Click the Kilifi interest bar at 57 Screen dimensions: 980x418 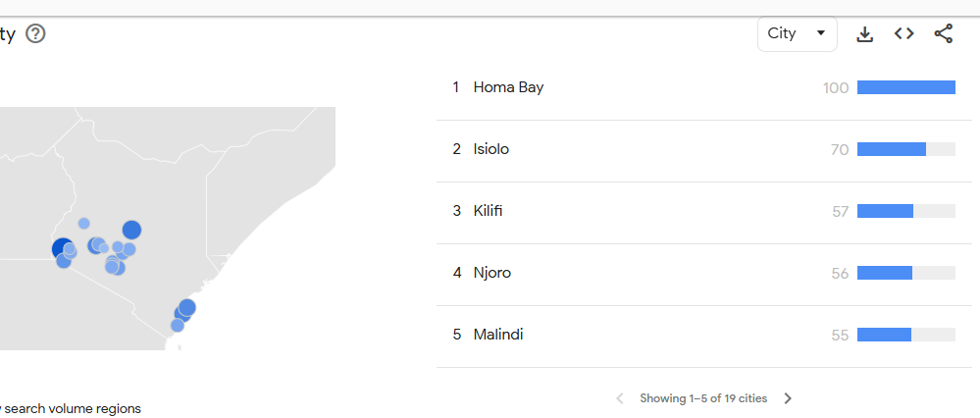coord(885,211)
